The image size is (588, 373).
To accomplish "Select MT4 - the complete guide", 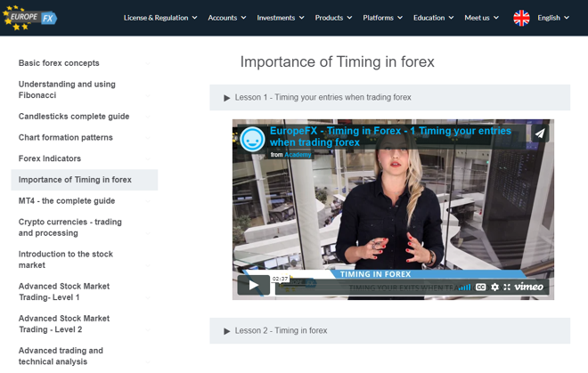I will pyautogui.click(x=85, y=200).
